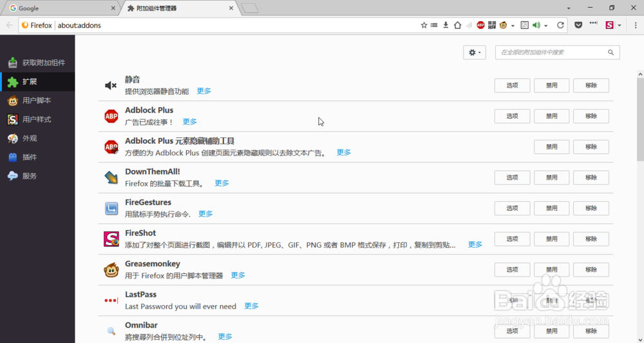Remove Adblock Plus 元素隐藏辅助工具
This screenshot has width=644, height=343.
coord(591,147)
